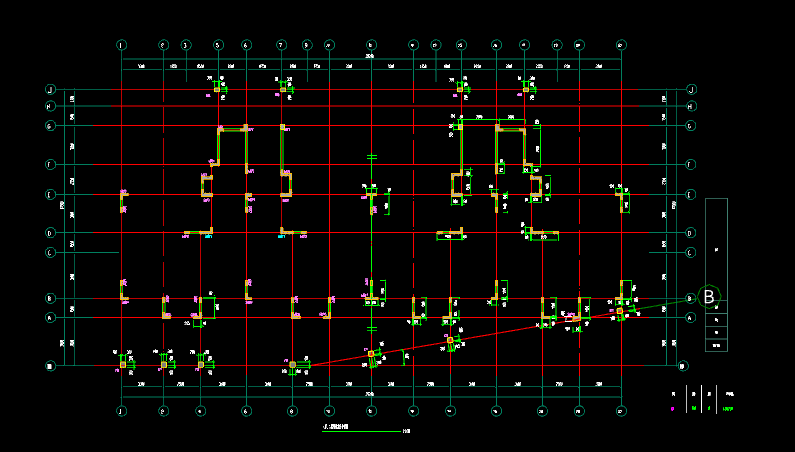Viewport: 795px width, 452px height.
Task: Pick axis bubble C on the right side
Action: pyautogui.click(x=691, y=253)
